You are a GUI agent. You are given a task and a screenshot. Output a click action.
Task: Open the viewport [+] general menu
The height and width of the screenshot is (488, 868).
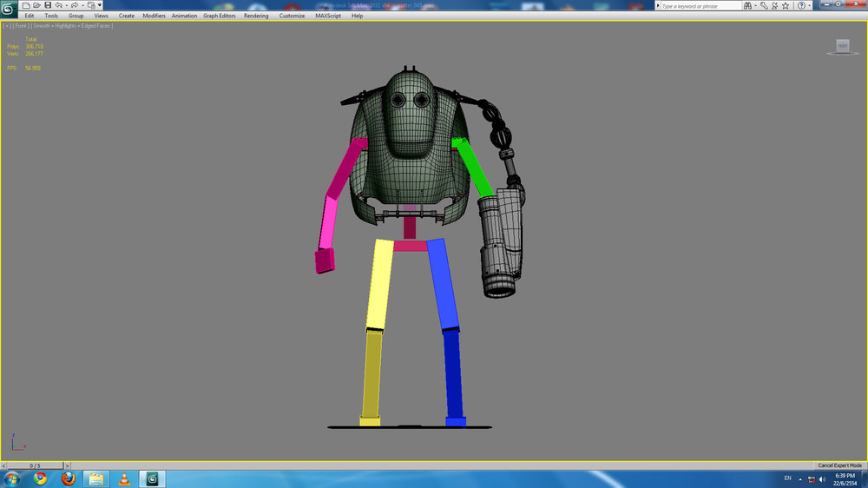pos(7,26)
